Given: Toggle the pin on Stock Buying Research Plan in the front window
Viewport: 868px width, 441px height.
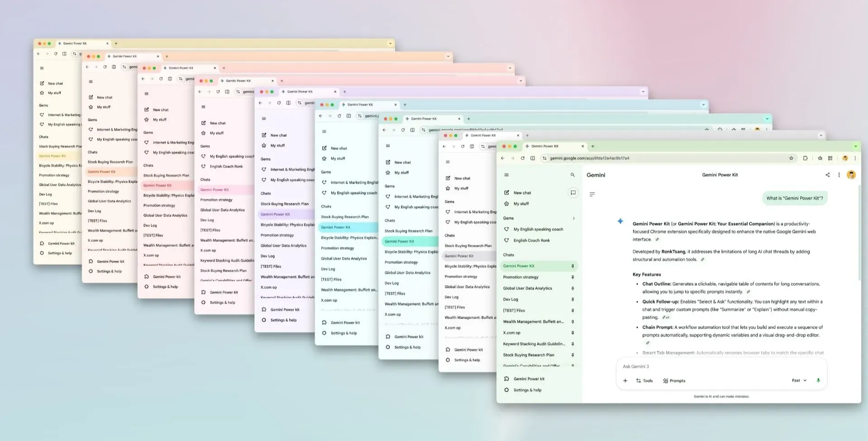Looking at the screenshot, I should 573,355.
